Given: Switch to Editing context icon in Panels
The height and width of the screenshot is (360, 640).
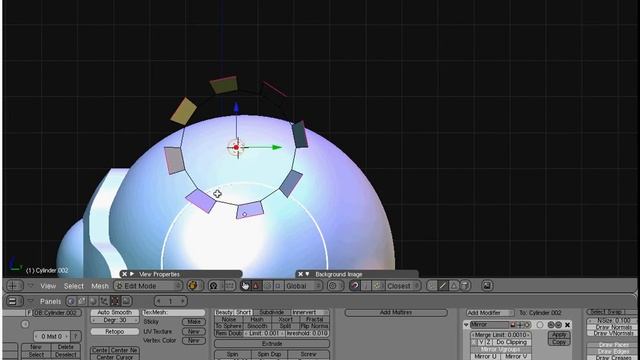Looking at the screenshot, I should (x=115, y=301).
